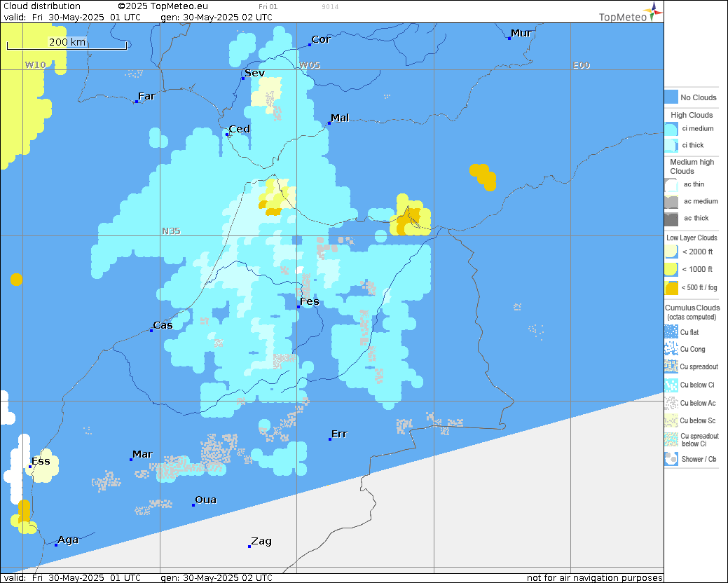Click the Err city marker
This screenshot has height=583, width=728.
(x=329, y=439)
